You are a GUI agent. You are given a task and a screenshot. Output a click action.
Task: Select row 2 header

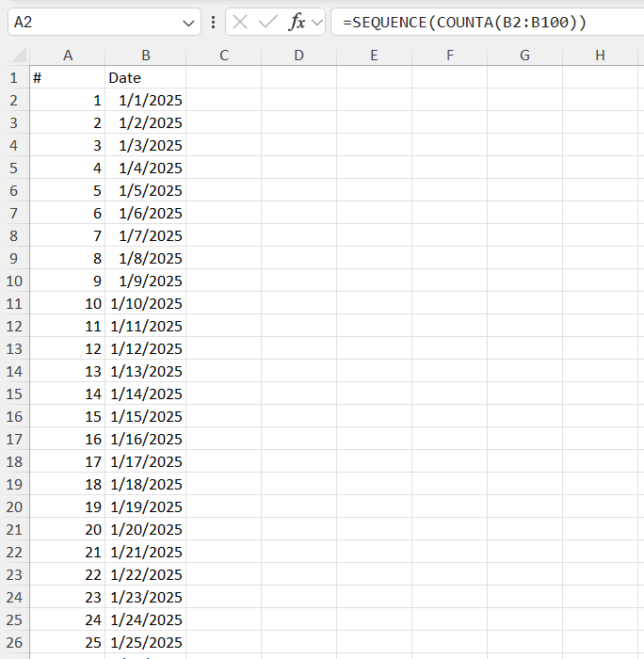point(14,100)
